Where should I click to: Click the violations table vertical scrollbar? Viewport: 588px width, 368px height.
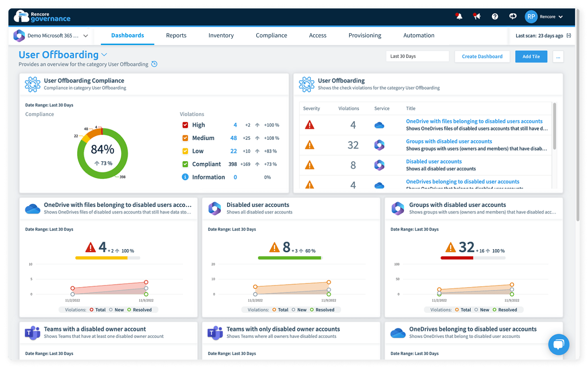pyautogui.click(x=555, y=126)
